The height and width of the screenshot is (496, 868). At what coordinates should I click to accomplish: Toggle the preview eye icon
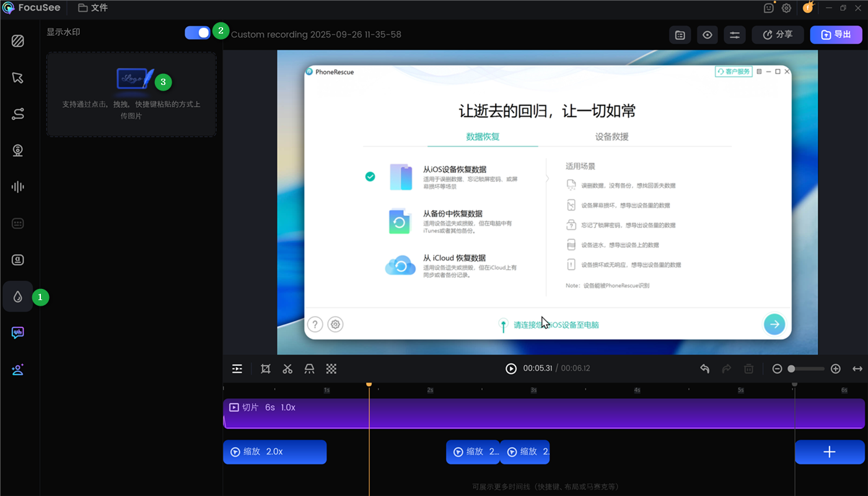[x=708, y=35]
